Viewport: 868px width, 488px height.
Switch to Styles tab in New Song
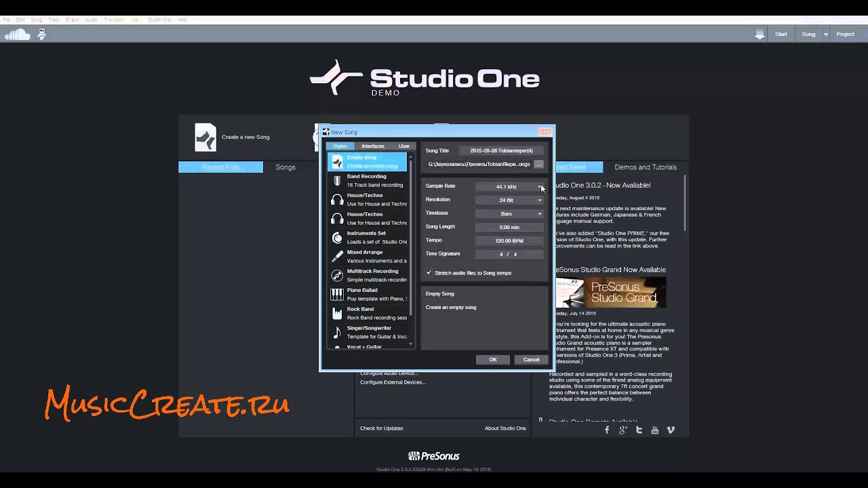[x=340, y=146]
